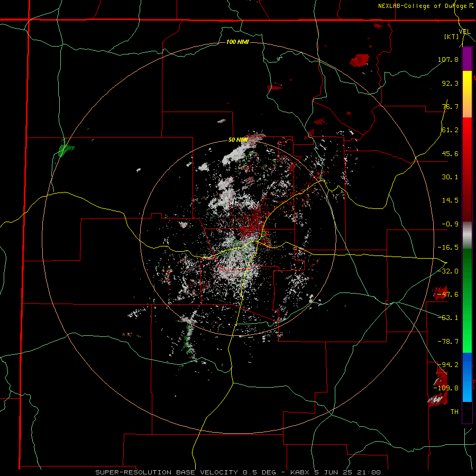The height and width of the screenshot is (476, 476).
Task: Click the -32.0 velocity scale value
Action: 448,271
